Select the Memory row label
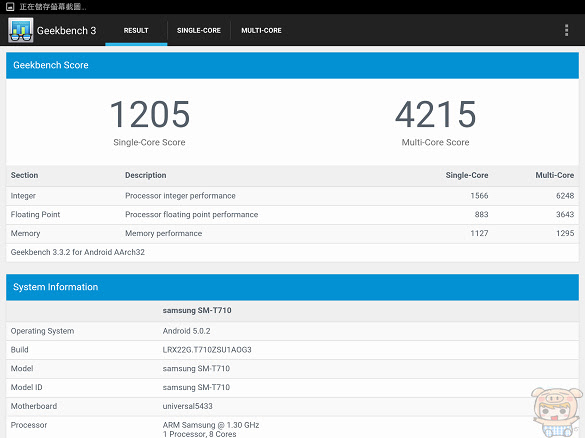The height and width of the screenshot is (438, 585). (25, 234)
